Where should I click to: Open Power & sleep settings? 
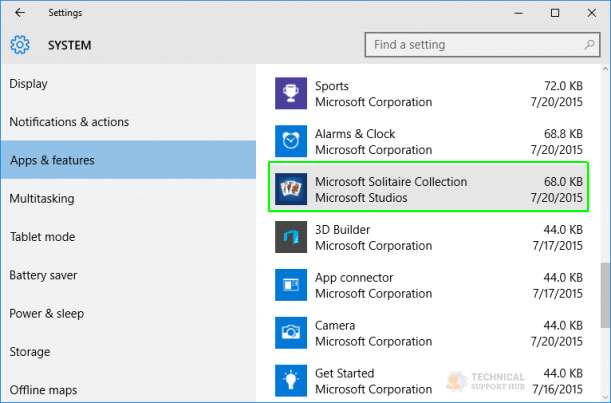(128, 313)
